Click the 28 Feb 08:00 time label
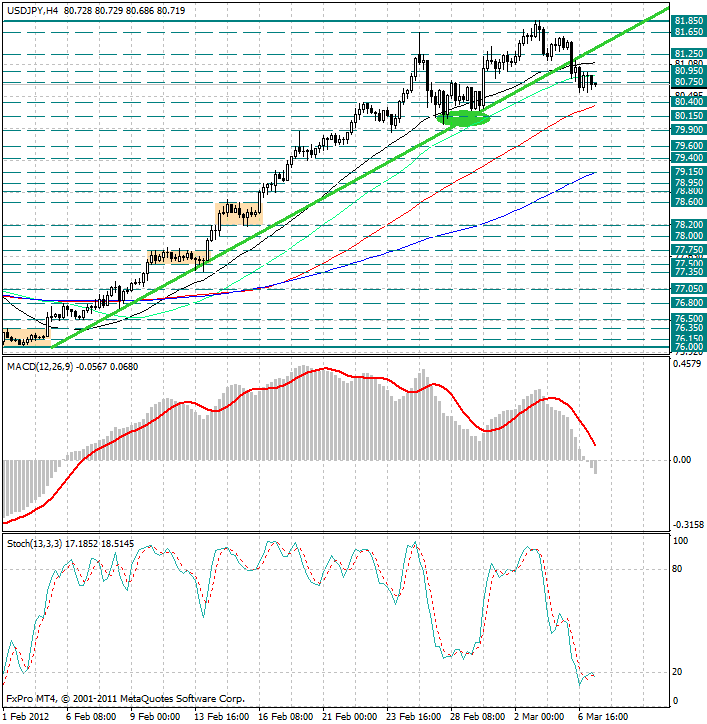707x724 pixels. 477,717
